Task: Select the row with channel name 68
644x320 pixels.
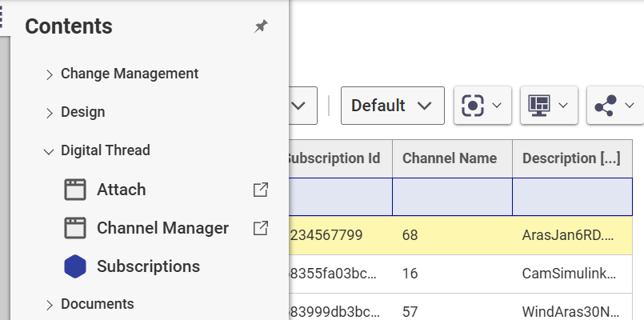Action: (x=452, y=235)
